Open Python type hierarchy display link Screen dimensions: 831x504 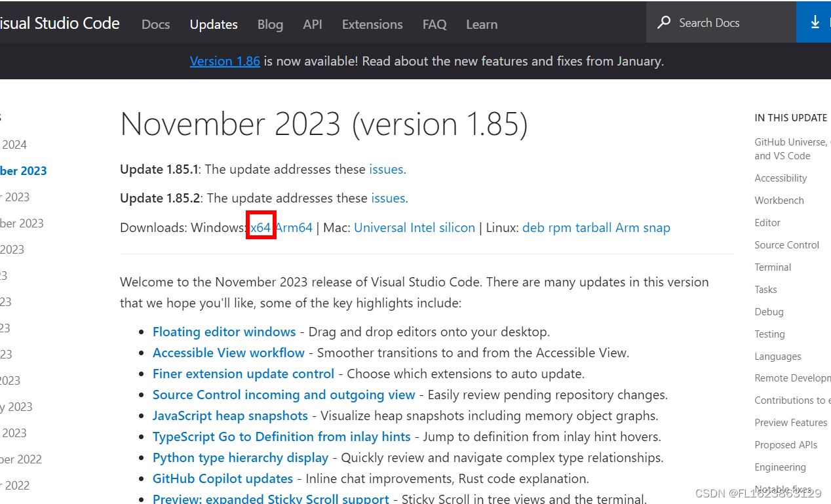(x=241, y=457)
